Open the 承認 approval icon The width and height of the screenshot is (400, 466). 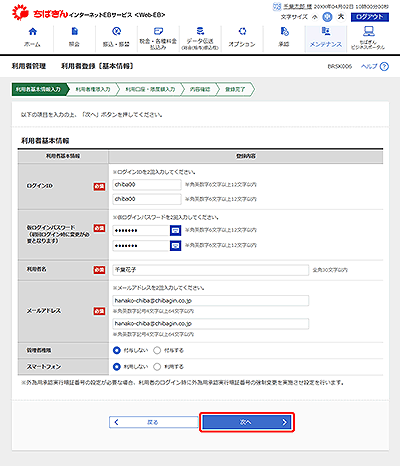click(x=284, y=31)
